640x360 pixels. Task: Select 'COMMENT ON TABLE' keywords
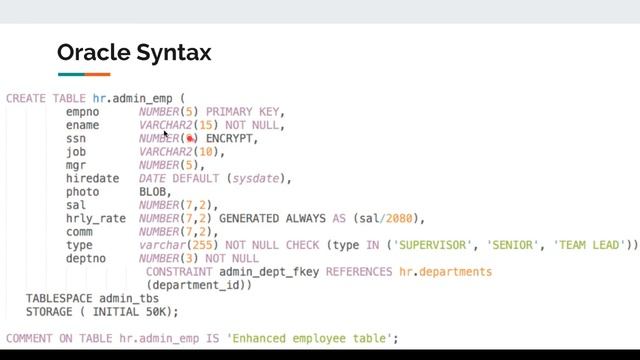[x=59, y=339]
